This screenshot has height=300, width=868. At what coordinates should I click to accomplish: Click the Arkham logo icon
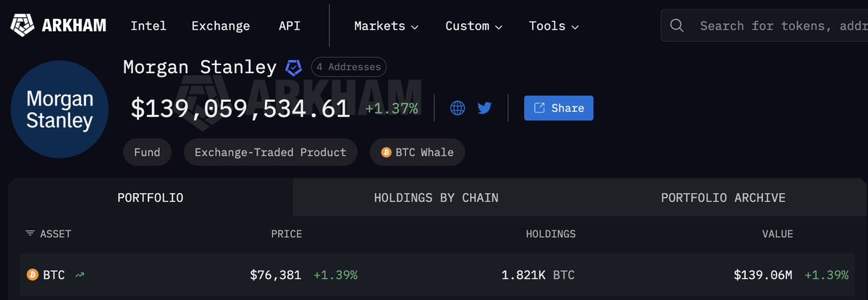(22, 26)
